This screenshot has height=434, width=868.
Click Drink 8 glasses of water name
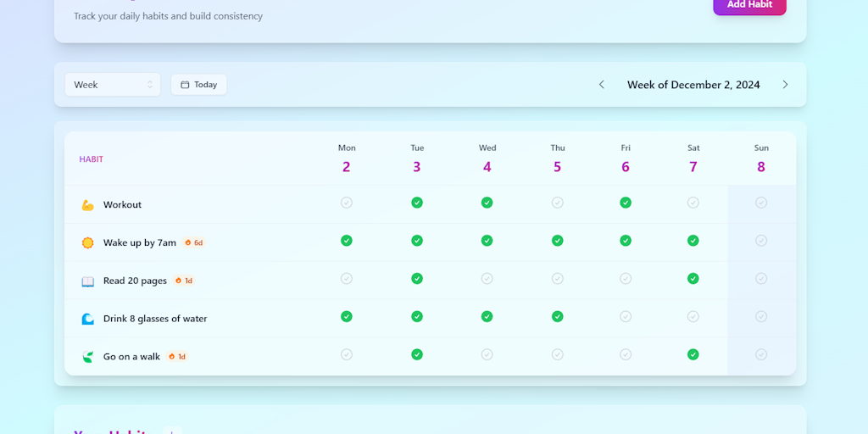(x=155, y=319)
